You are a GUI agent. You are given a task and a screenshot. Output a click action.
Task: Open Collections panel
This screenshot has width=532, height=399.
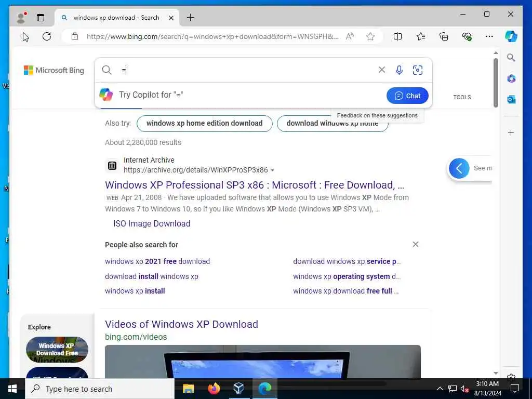point(444,36)
